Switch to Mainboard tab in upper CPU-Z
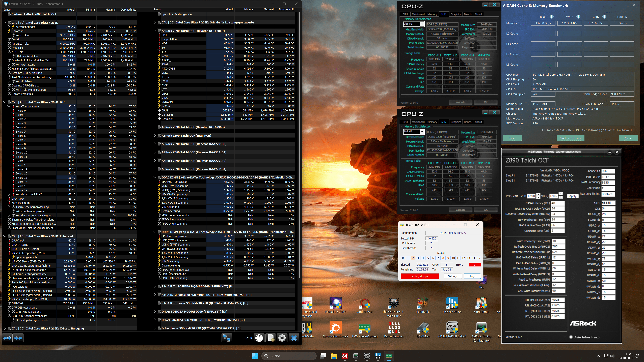Image resolution: width=644 pixels, height=362 pixels. [418, 14]
